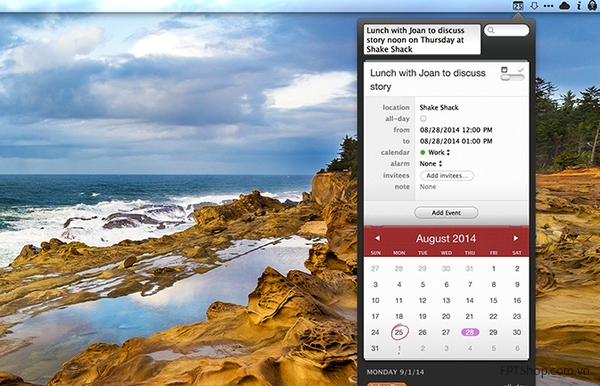Toggle the event/reminder switch
This screenshot has height=386, width=600.
click(x=512, y=78)
